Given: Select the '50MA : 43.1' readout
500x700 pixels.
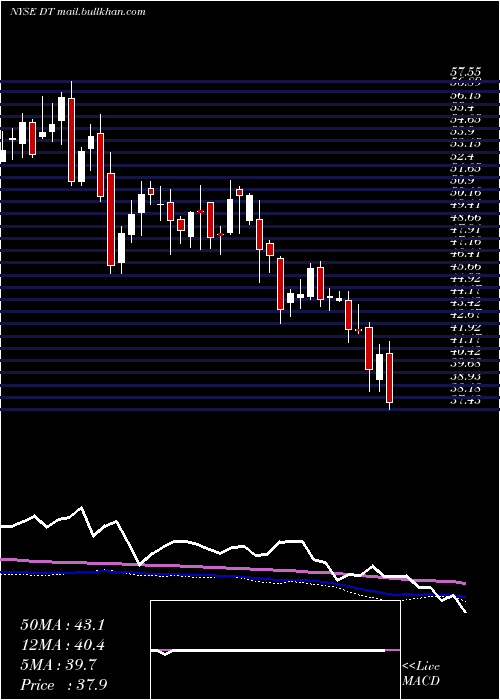Looking at the screenshot, I should (62, 625).
